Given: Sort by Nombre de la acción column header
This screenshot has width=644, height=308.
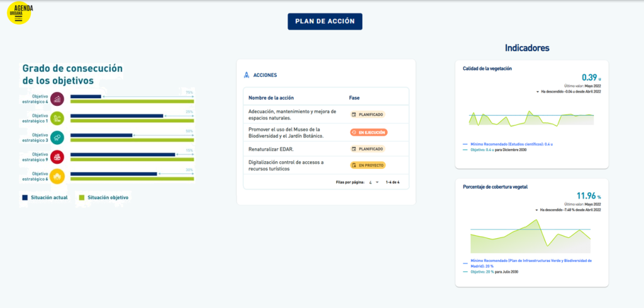Looking at the screenshot, I should pyautogui.click(x=271, y=98).
